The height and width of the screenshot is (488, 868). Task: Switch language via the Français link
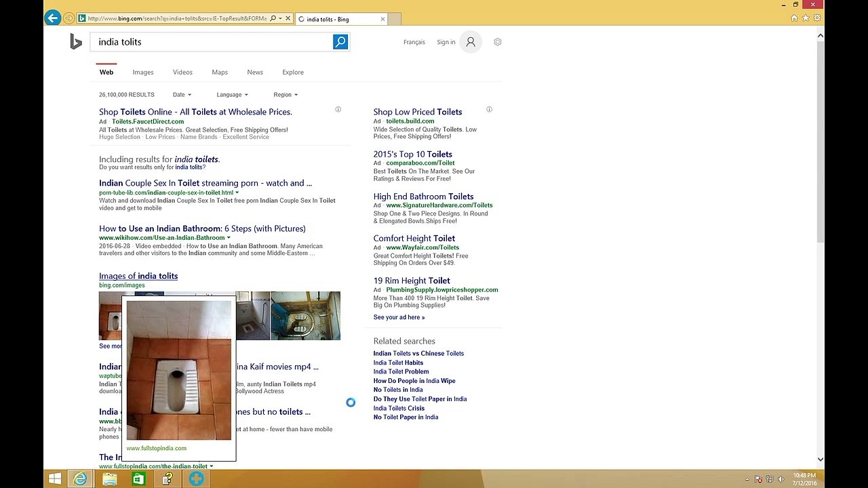414,42
